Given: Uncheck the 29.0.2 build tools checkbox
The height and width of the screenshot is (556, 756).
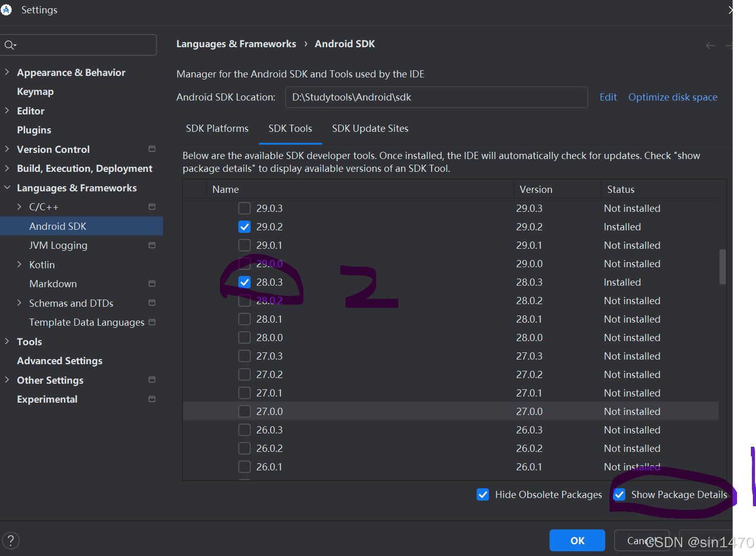Looking at the screenshot, I should point(244,227).
